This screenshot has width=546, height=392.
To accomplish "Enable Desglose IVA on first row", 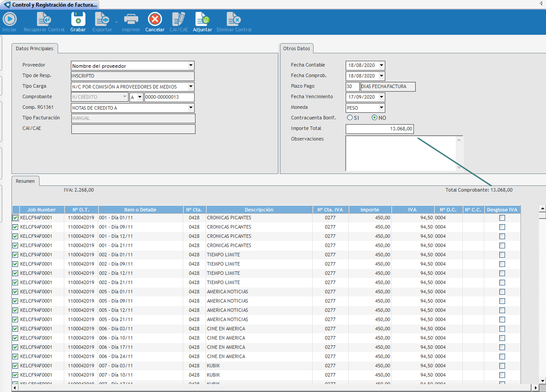I will [x=502, y=218].
